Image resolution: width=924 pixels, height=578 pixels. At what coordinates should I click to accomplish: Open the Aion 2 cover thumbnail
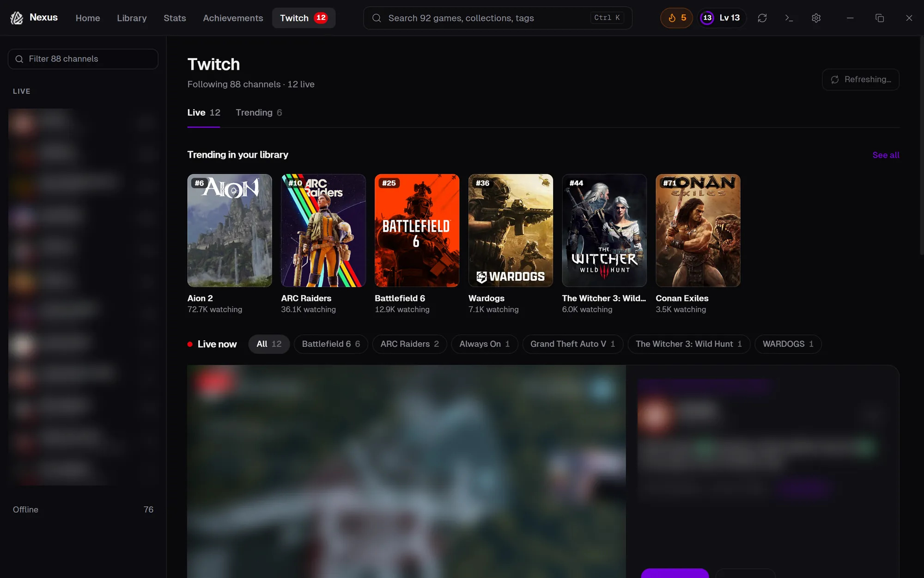coord(230,230)
